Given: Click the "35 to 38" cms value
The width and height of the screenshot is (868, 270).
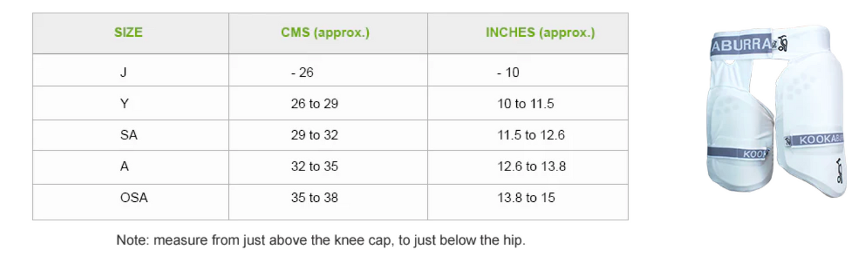Looking at the screenshot, I should (314, 198).
